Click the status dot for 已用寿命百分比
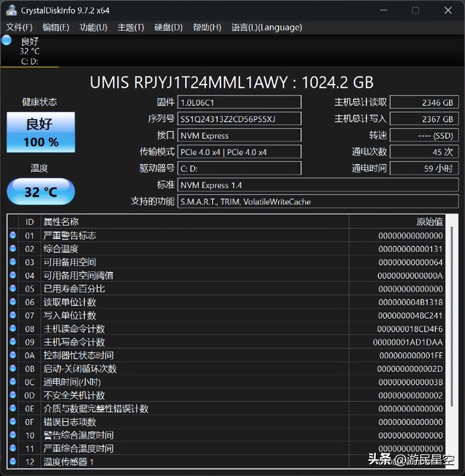This screenshot has width=465, height=476. pos(13,288)
